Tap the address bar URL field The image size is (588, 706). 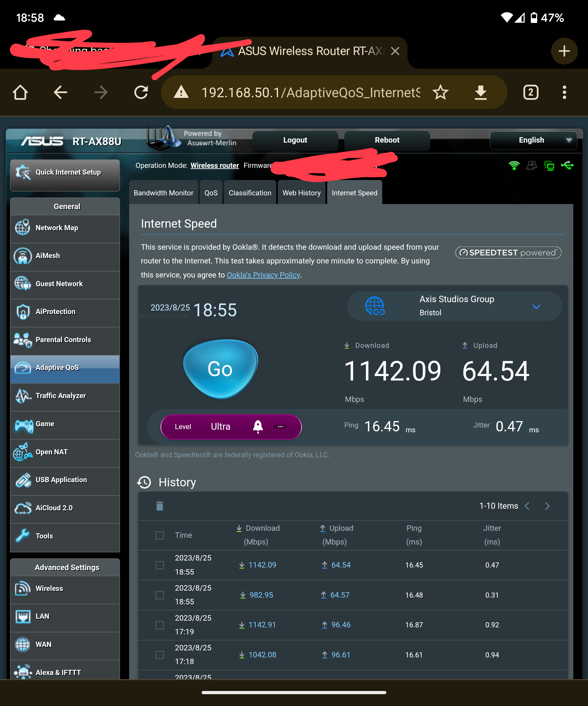(x=311, y=92)
